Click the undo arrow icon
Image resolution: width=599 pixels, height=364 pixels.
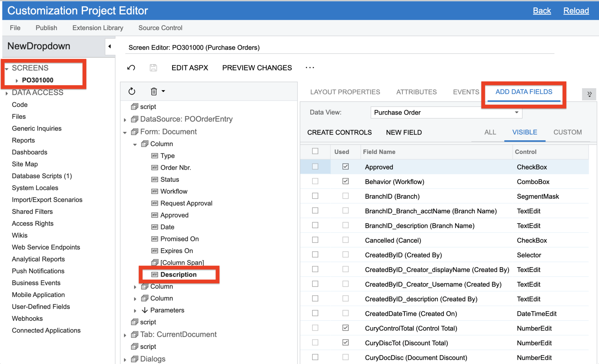(131, 67)
